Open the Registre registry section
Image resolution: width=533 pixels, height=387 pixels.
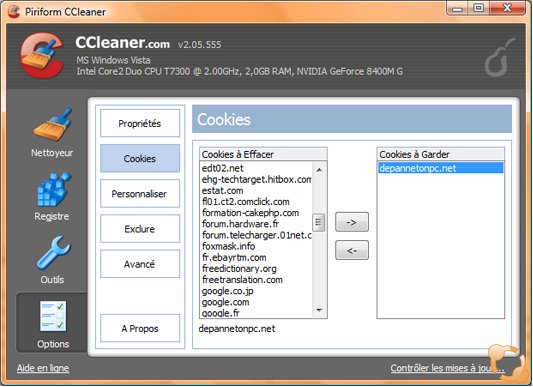52,197
